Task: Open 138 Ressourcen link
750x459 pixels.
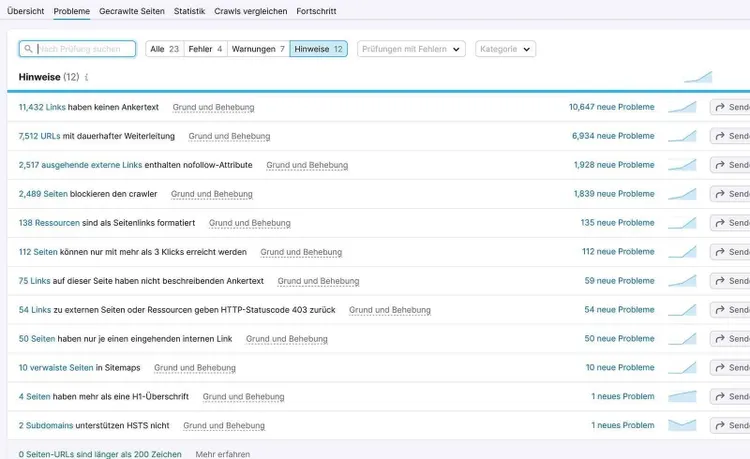Action: [49, 223]
